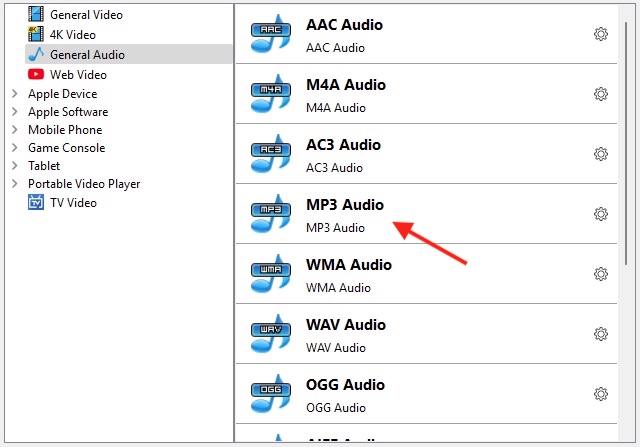Choose the M4A Audio format title
The image size is (640, 447).
(346, 85)
